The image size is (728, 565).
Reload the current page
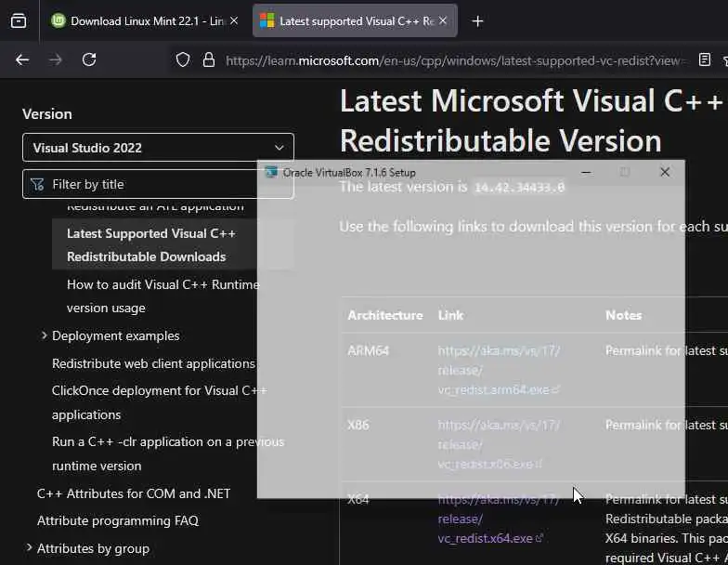[89, 59]
